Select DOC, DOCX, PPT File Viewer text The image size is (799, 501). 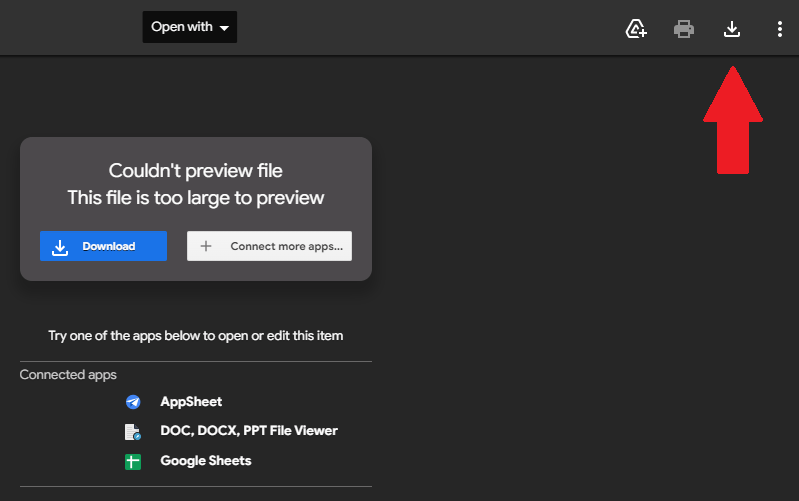coord(249,431)
